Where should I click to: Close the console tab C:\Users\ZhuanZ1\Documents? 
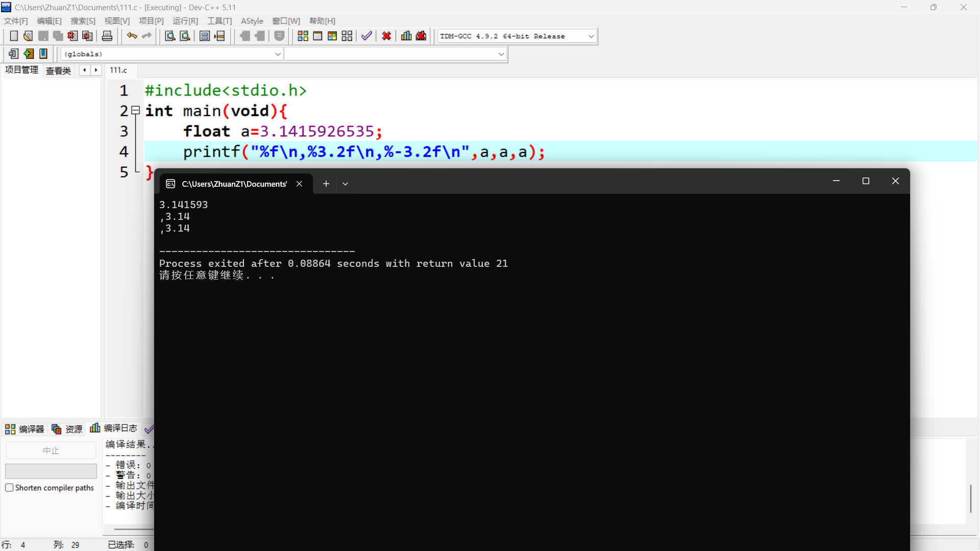tap(300, 184)
